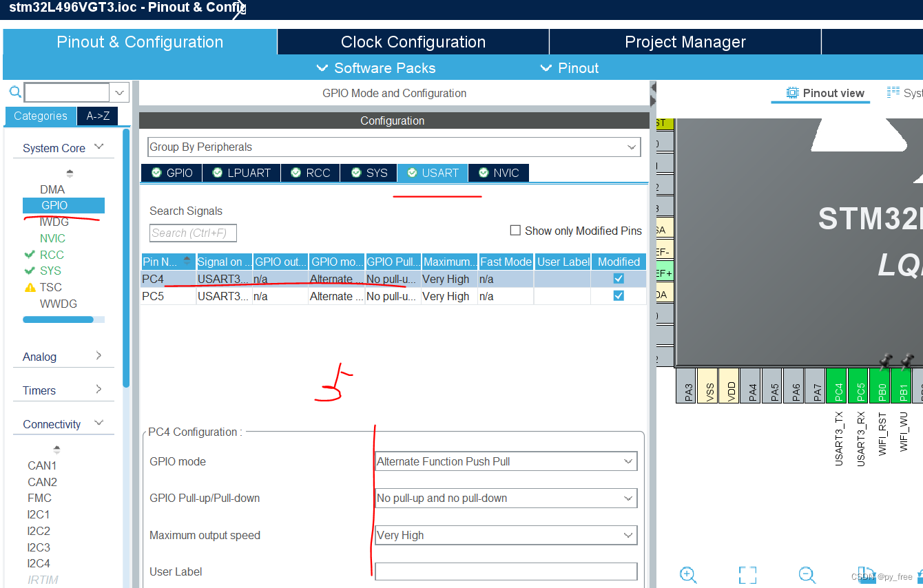
Task: Click categories panel vertical scrollbar
Action: 126,257
